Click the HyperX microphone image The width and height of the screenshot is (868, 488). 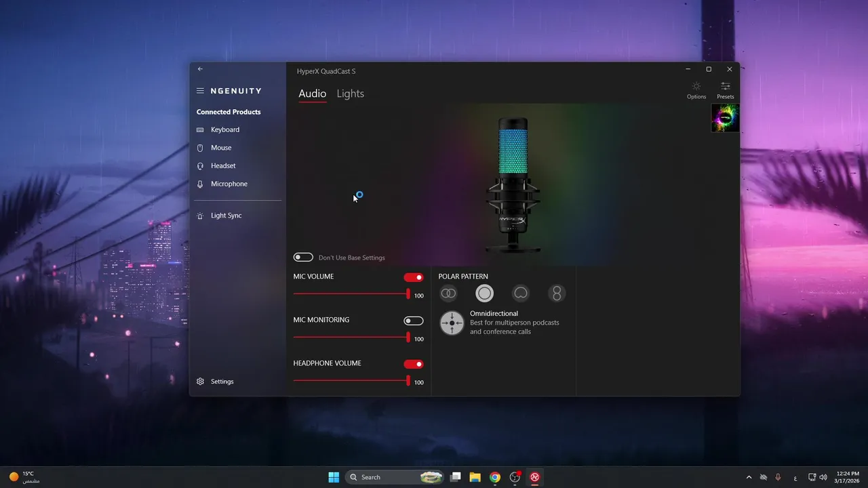513,185
